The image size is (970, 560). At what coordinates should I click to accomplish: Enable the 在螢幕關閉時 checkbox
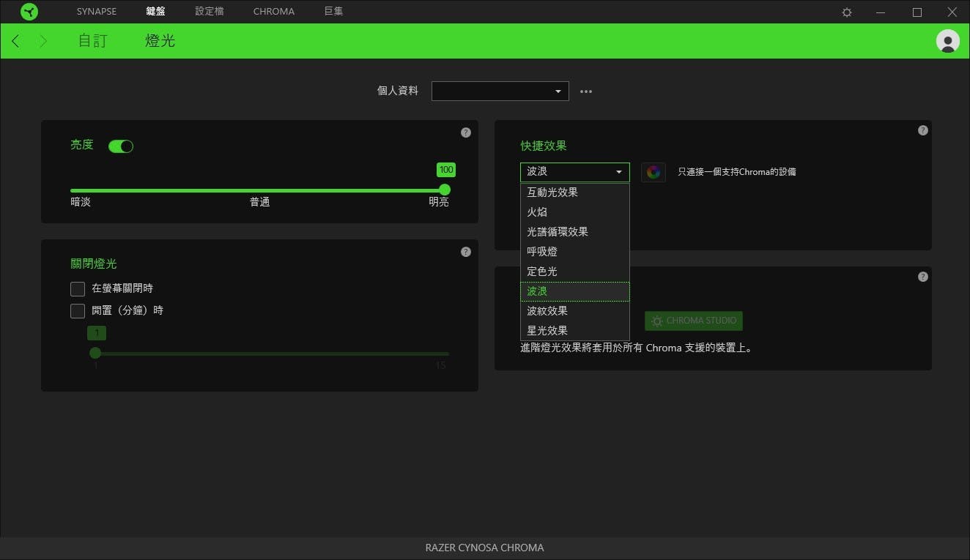click(x=78, y=288)
